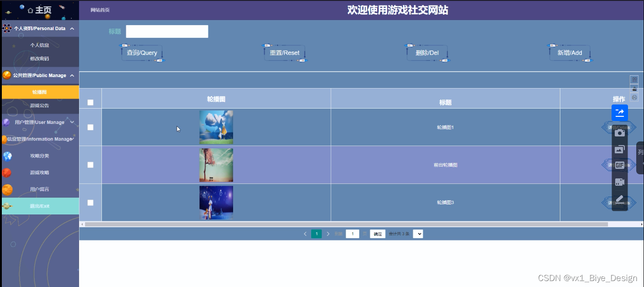Click the 查询/Query button
Viewport: 644px width, 287px height.
pos(142,53)
